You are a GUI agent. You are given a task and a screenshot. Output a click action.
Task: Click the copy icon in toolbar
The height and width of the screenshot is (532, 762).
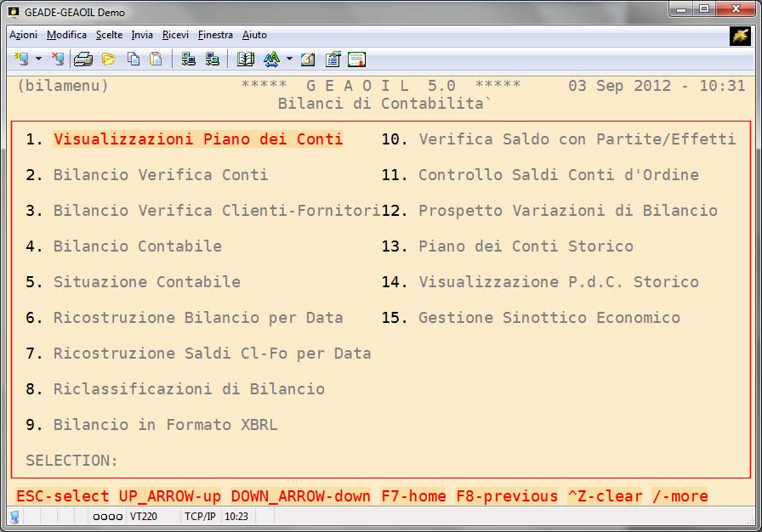134,59
